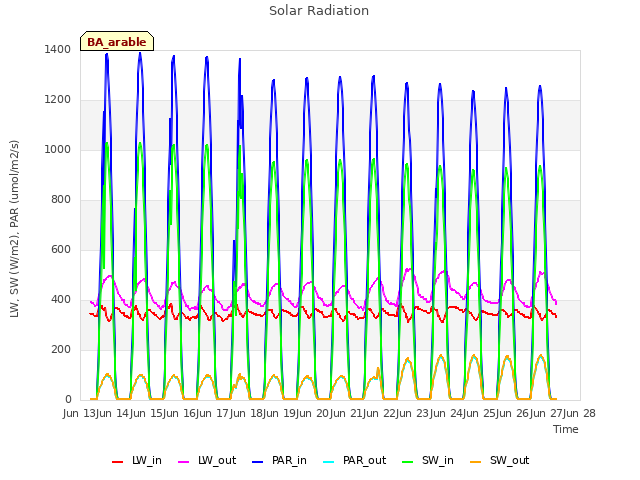
Task: Click the SW_out orange legend swatch
Action: pos(476,462)
